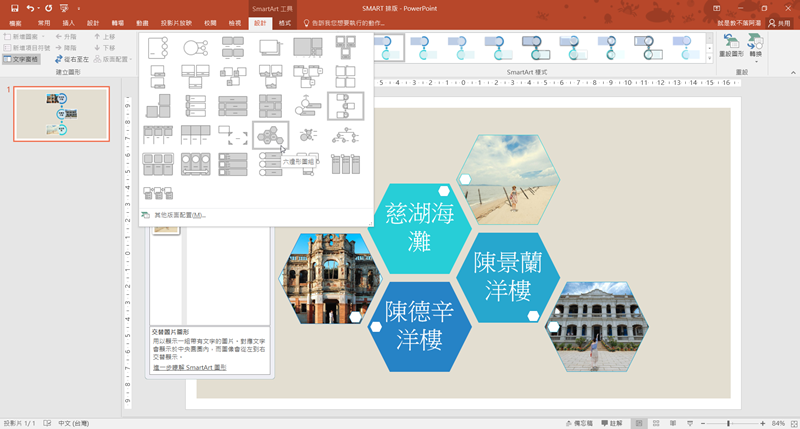The height and width of the screenshot is (429, 800).
Task: Start slide show from status bar icon
Action: pyautogui.click(x=687, y=423)
